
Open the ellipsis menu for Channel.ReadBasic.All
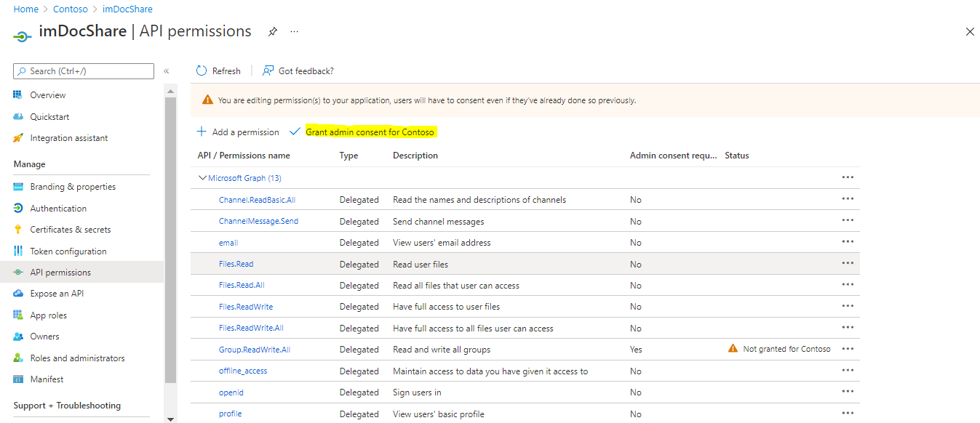(848, 199)
